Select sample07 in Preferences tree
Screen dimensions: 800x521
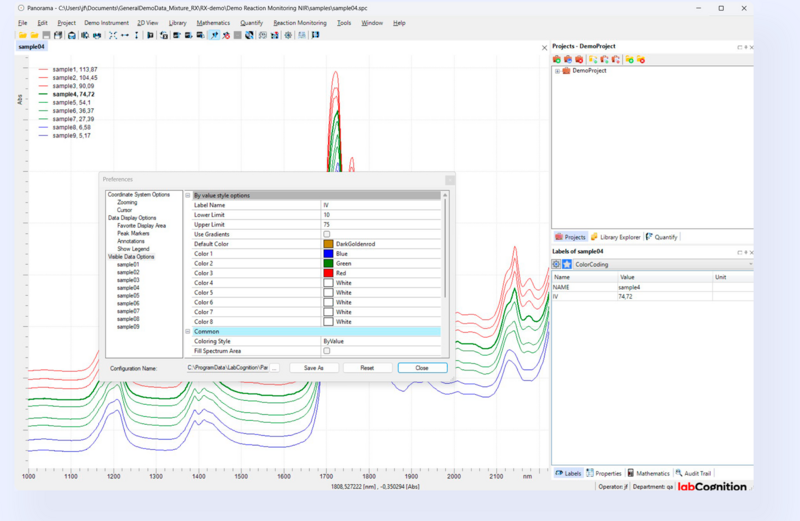pos(128,311)
